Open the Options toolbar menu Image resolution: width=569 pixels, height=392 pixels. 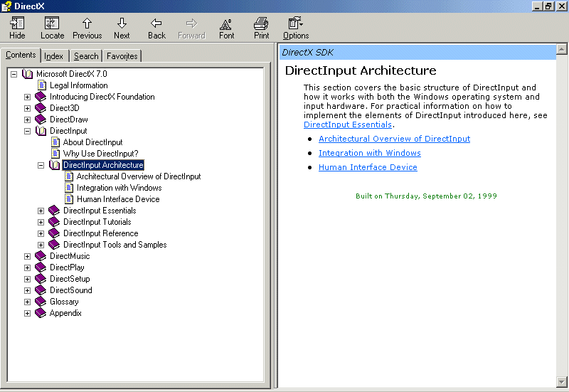click(x=296, y=23)
